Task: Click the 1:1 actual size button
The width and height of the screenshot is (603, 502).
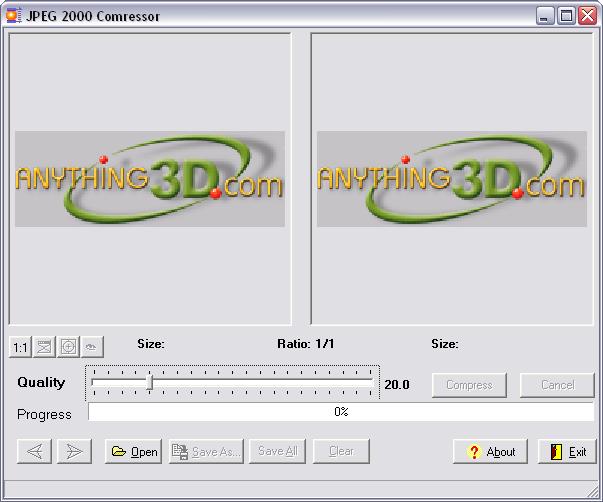Action: tap(20, 347)
